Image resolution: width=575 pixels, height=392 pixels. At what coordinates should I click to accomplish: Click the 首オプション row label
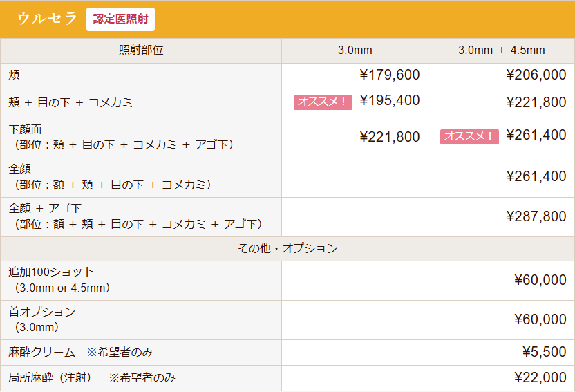[41, 312]
